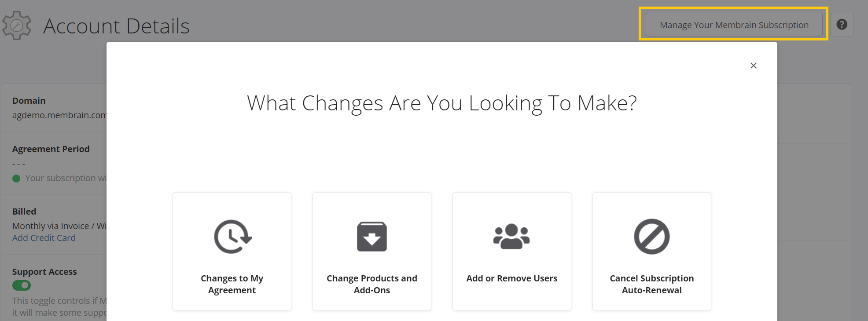
Task: Toggle the Support Access switch
Action: click(x=22, y=285)
